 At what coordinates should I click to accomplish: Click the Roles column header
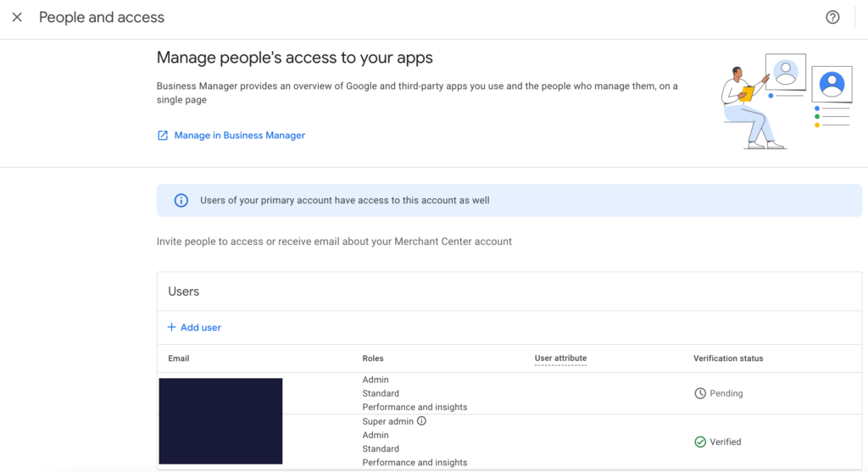373,358
